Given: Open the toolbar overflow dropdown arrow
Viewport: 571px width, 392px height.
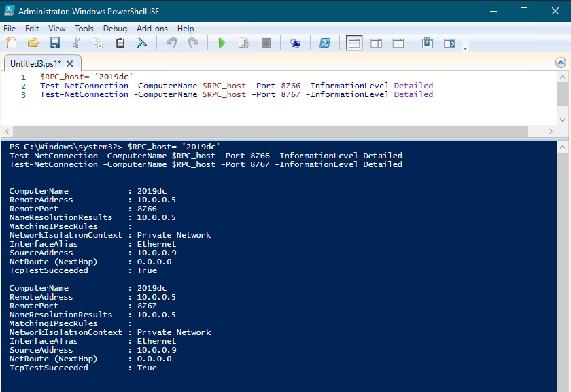Looking at the screenshot, I should 466,46.
